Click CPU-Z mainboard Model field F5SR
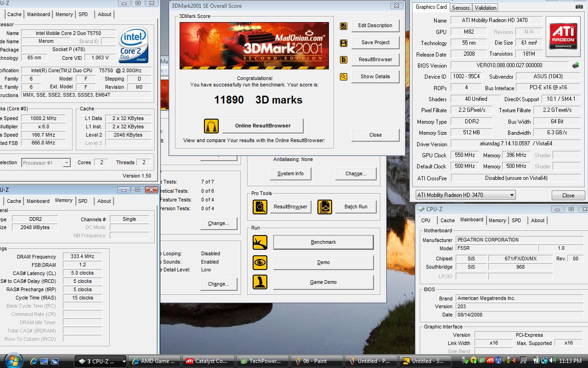 496,248
